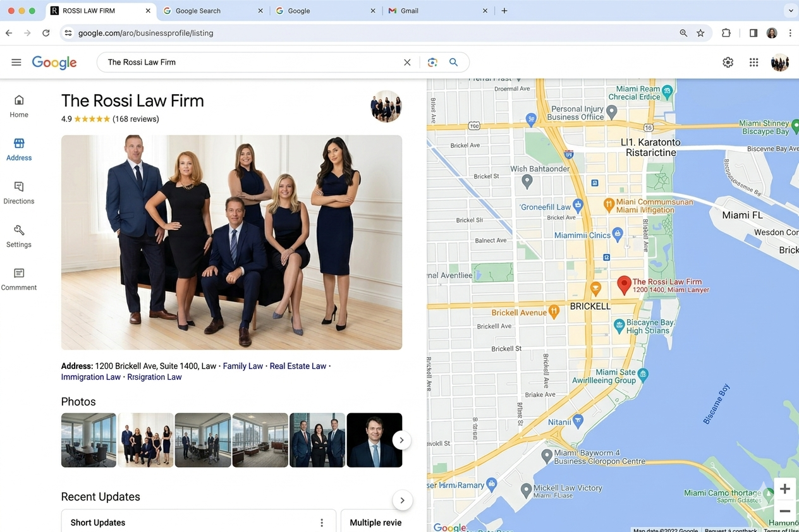The width and height of the screenshot is (799, 532).
Task: Open the firm profile picture thumbnail
Action: click(386, 106)
